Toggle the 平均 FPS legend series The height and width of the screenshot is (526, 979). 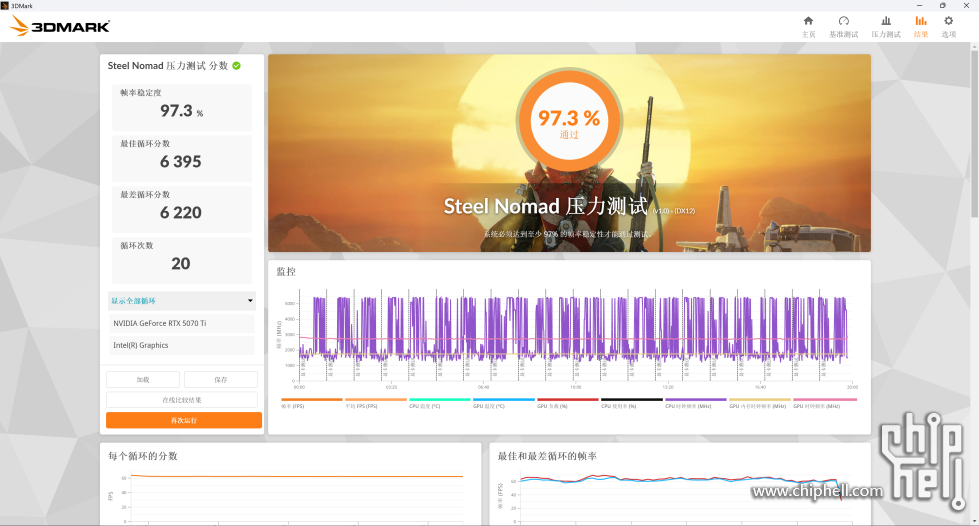[375, 403]
